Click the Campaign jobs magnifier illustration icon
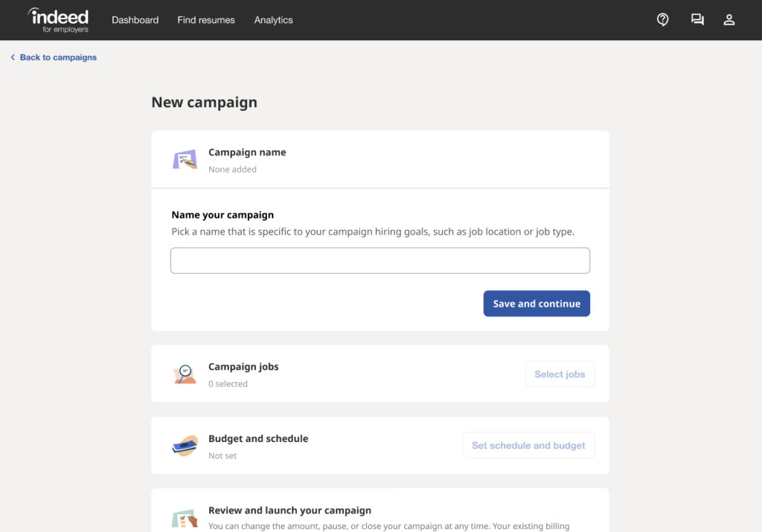The image size is (762, 532). tap(185, 374)
